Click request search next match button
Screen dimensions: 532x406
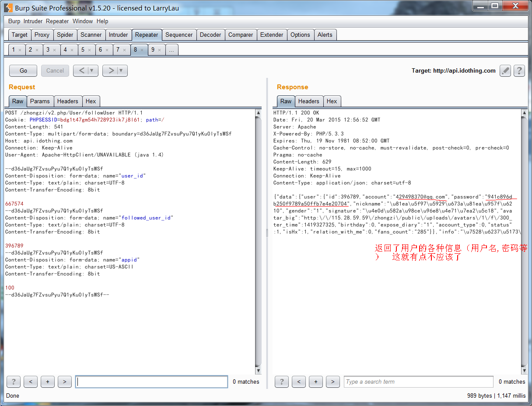[65, 381]
